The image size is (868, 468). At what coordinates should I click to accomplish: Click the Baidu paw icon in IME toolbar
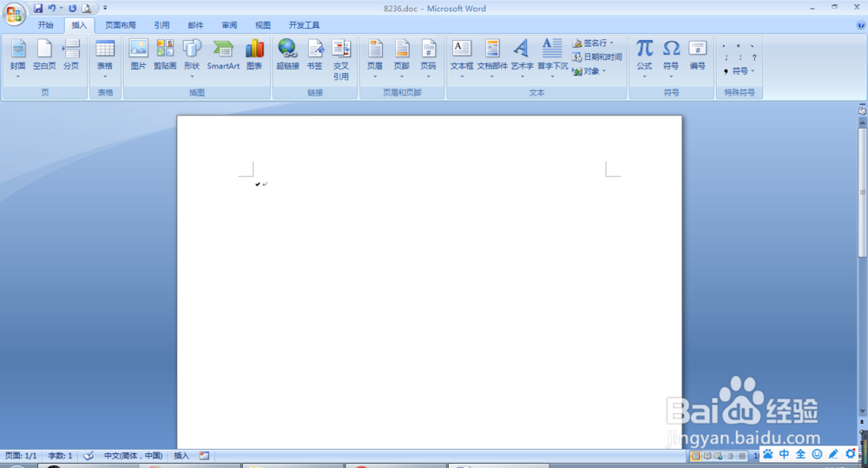click(768, 454)
